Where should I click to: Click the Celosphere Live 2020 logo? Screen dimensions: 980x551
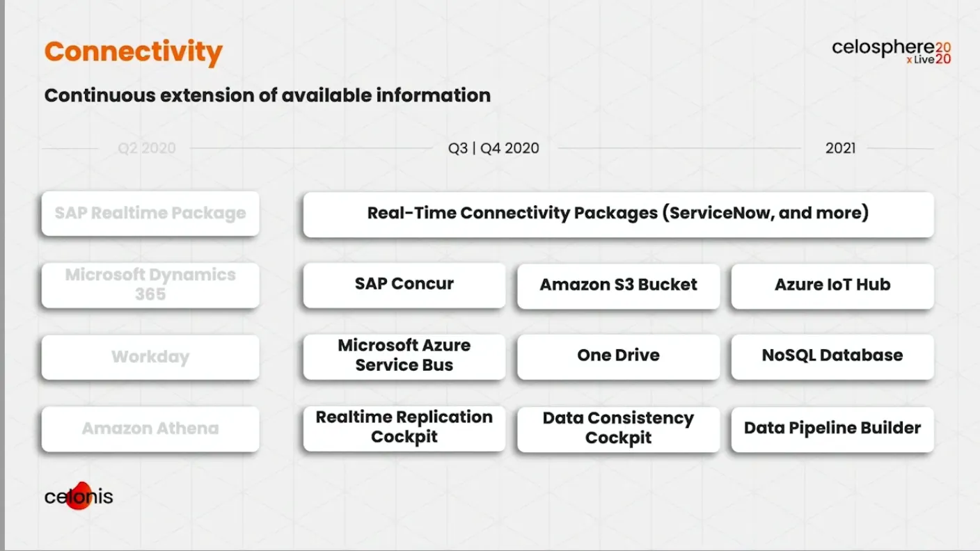point(892,52)
